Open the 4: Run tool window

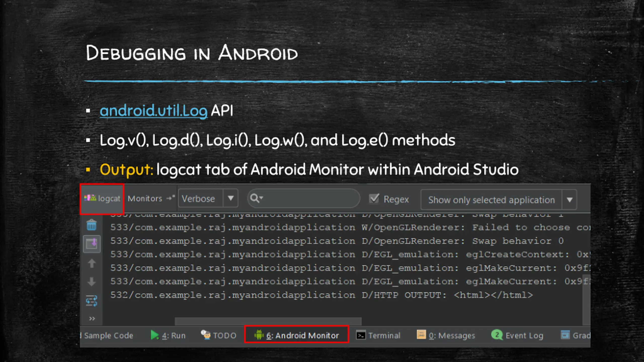168,336
